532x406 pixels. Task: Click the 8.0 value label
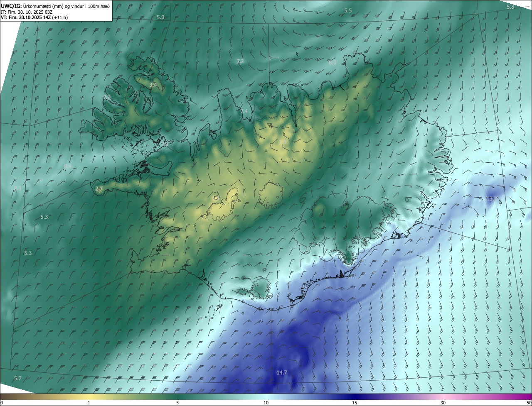coord(332,62)
